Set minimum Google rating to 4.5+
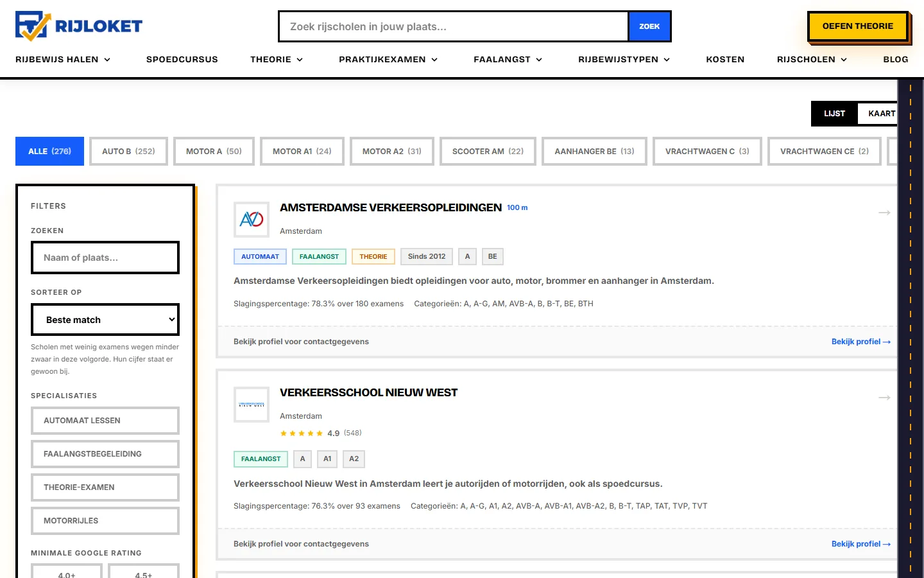This screenshot has width=924, height=578. pos(144,571)
